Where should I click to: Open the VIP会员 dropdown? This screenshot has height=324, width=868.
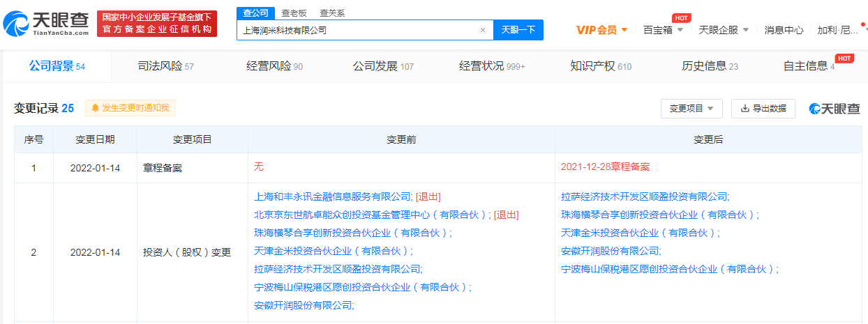(602, 30)
